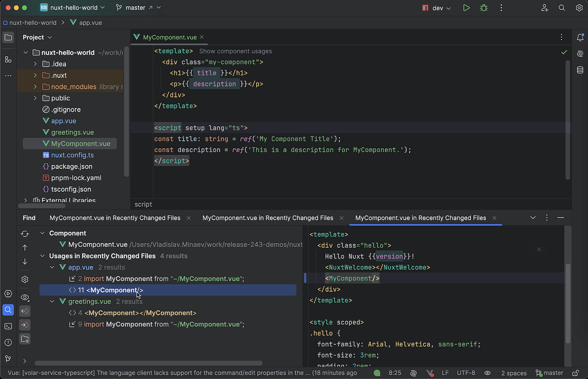This screenshot has height=379, width=588.
Task: Toggle show write access usages
Action: pos(25,325)
